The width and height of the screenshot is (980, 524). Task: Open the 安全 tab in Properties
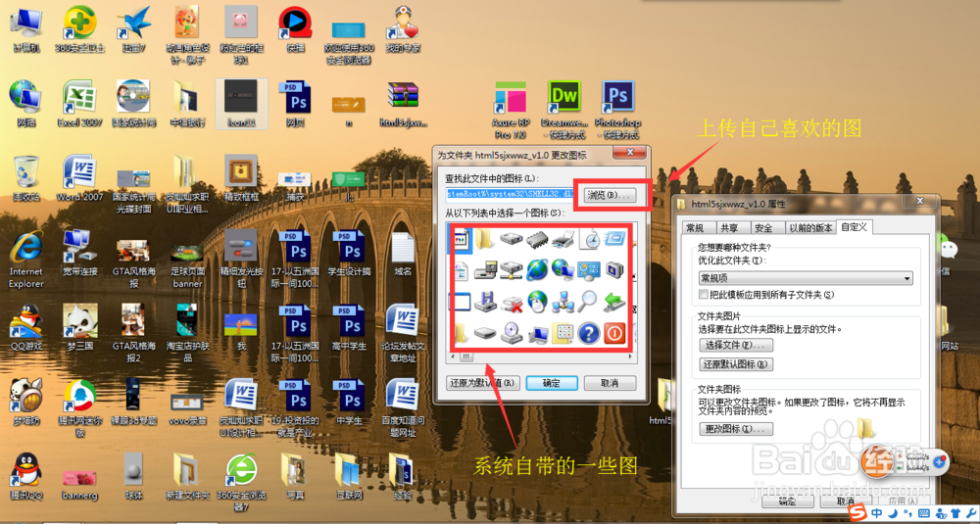coord(763,228)
